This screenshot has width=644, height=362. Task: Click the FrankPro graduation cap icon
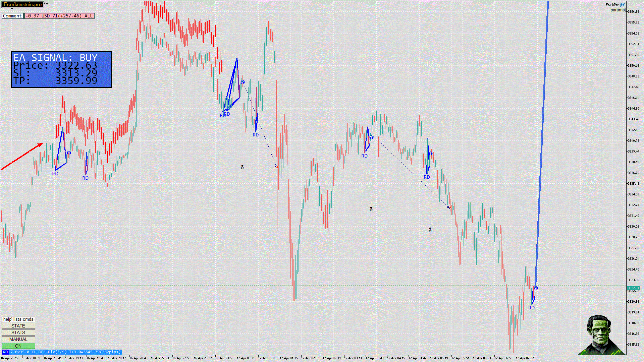623,5
